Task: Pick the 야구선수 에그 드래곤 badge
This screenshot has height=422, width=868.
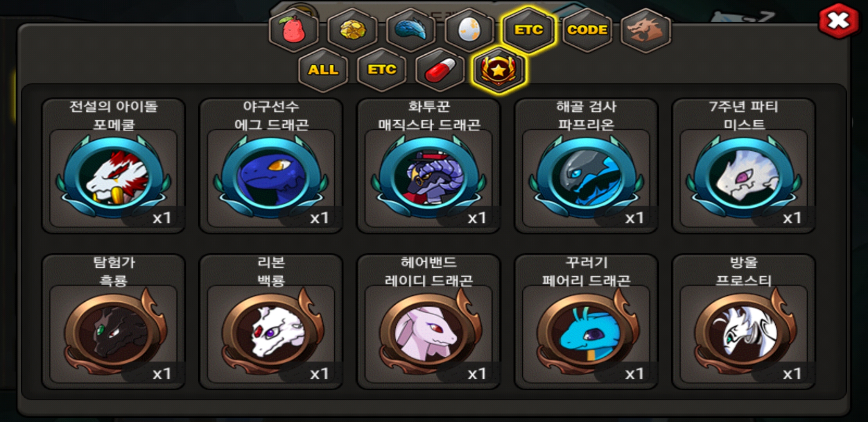Action: coord(271,166)
